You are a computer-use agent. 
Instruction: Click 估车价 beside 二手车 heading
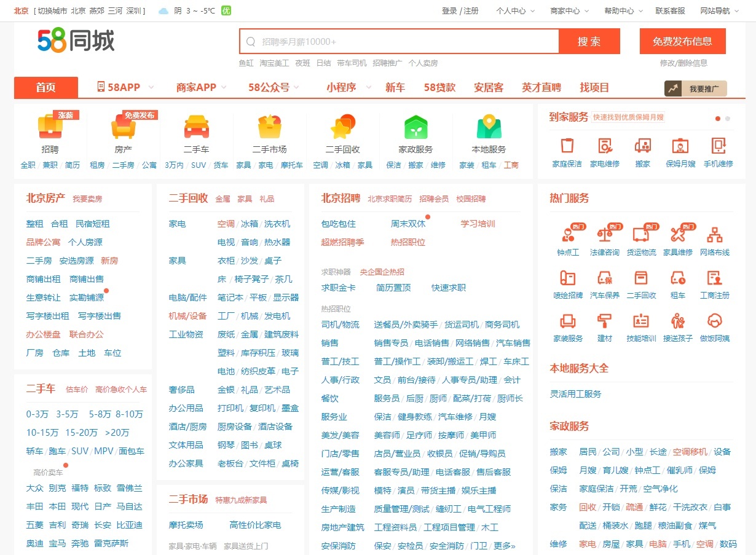[x=77, y=389]
